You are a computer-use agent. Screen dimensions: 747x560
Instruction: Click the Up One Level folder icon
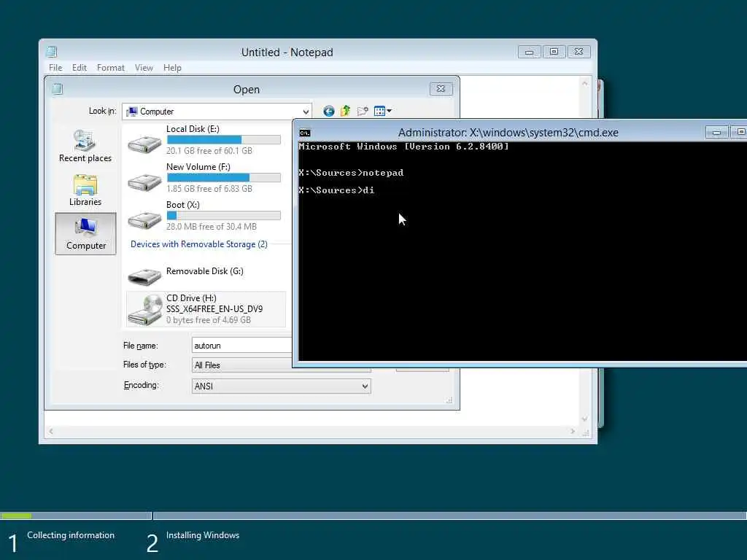(x=345, y=111)
